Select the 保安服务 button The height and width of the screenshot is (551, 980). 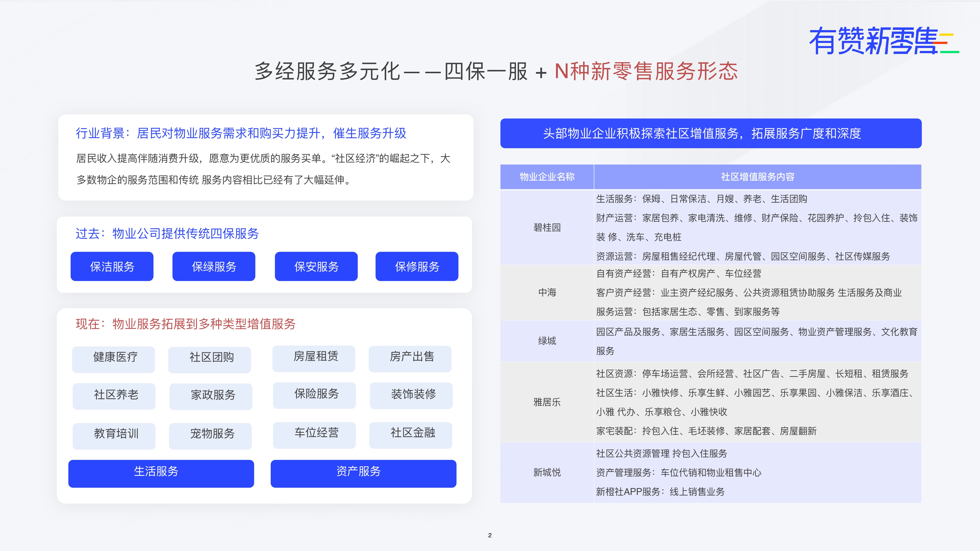(316, 266)
